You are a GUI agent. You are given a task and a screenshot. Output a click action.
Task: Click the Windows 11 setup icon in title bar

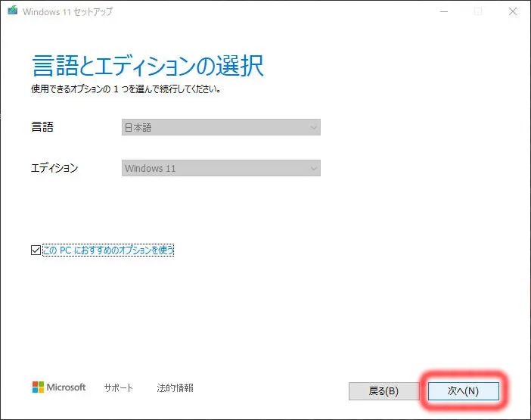(13, 11)
